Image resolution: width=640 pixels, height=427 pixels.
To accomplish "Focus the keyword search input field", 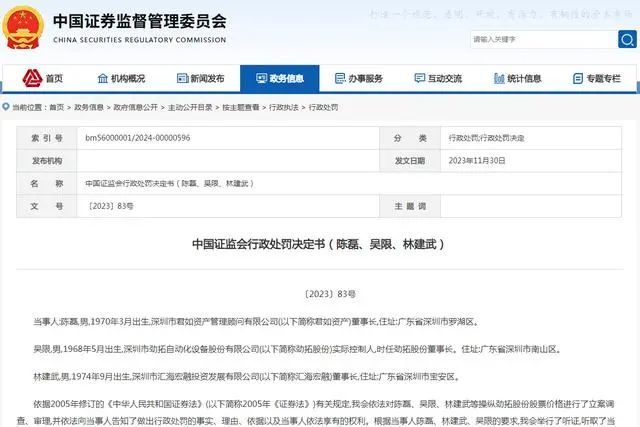I will pos(544,39).
